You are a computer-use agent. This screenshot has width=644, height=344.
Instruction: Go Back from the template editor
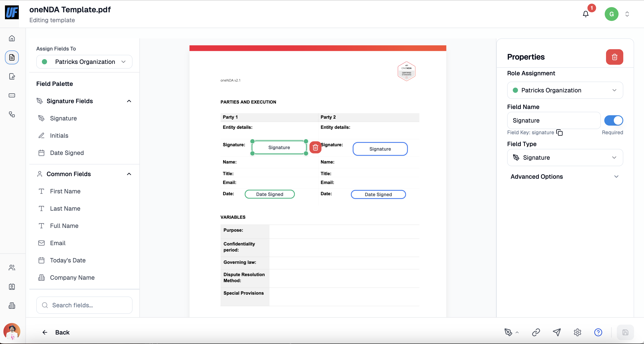tap(56, 332)
